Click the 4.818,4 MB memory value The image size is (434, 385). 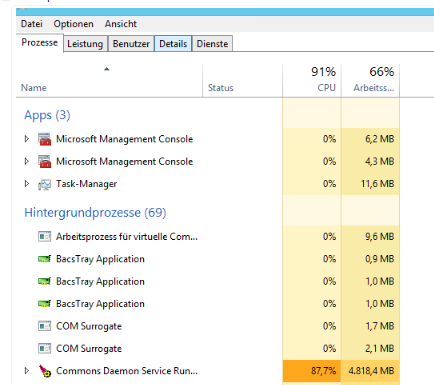click(x=371, y=371)
